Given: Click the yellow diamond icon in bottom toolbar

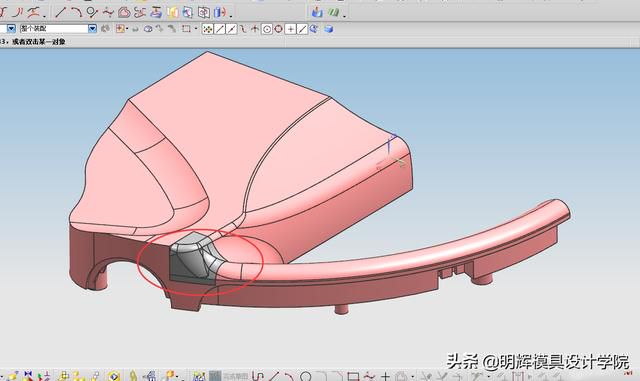Looking at the screenshot, I should (x=114, y=376).
